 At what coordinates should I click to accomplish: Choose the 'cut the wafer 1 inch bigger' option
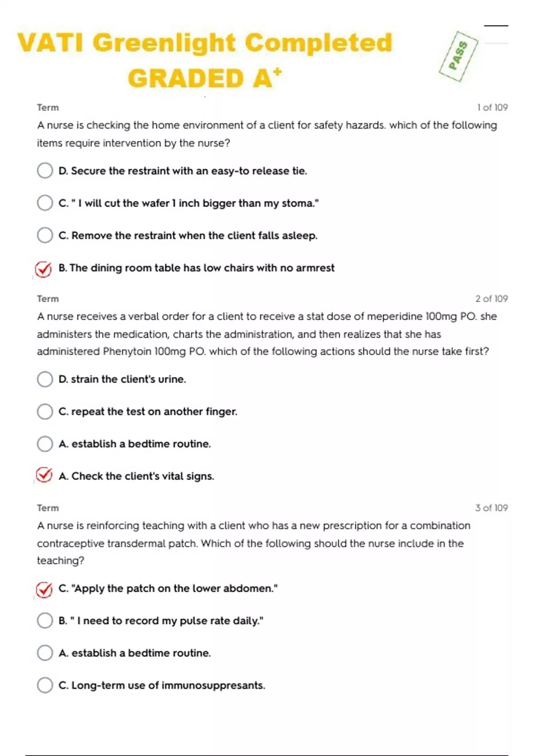(45, 203)
